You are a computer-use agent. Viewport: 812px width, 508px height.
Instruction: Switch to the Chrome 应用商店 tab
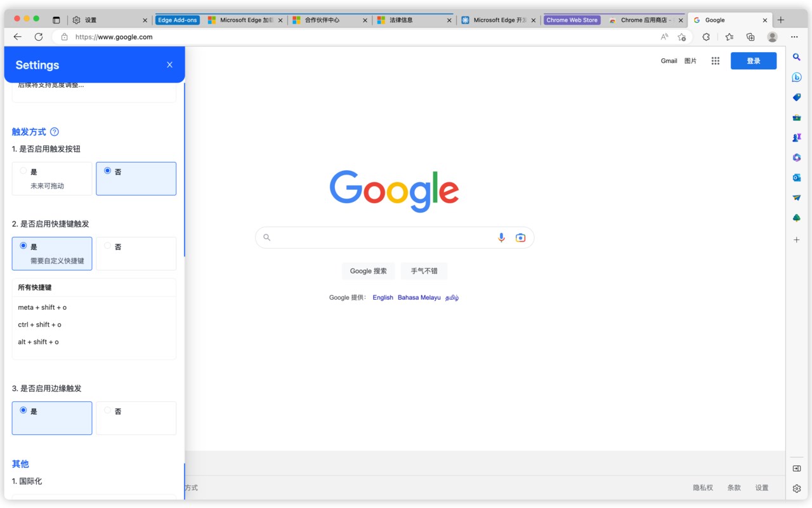[x=645, y=20]
